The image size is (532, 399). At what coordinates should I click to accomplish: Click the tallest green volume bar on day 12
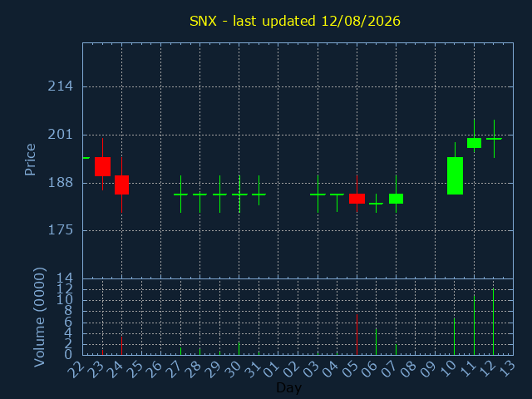tap(493, 322)
